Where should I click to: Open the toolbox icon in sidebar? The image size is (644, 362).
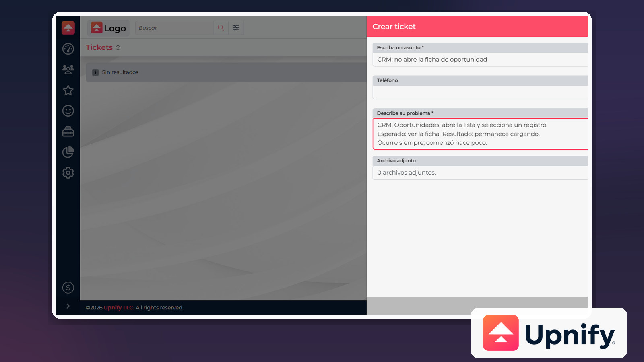click(x=68, y=132)
